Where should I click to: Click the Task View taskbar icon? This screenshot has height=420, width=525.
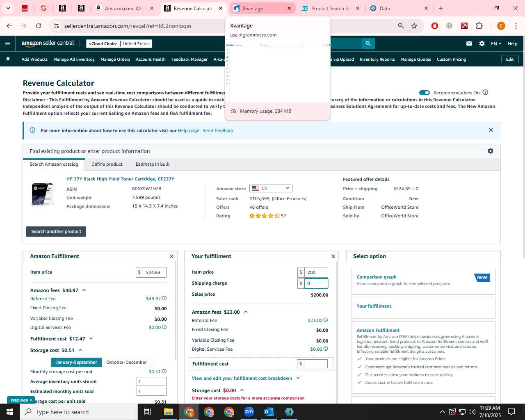148,412
